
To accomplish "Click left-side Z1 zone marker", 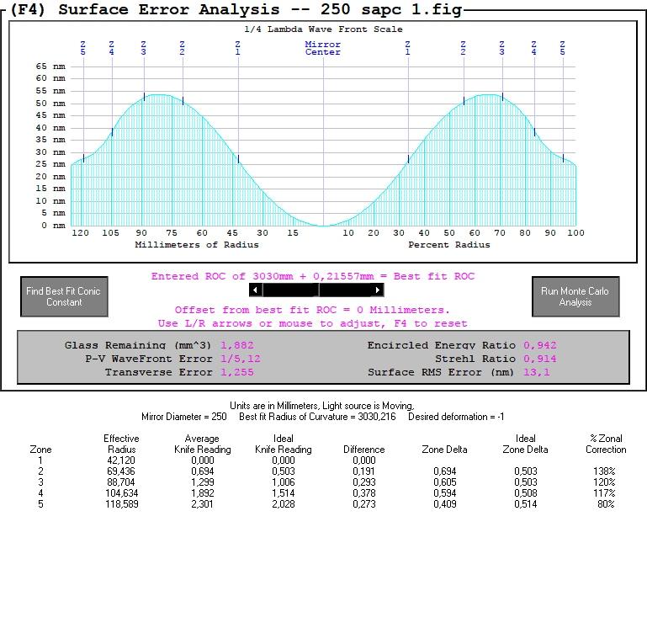I will pyautogui.click(x=237, y=48).
